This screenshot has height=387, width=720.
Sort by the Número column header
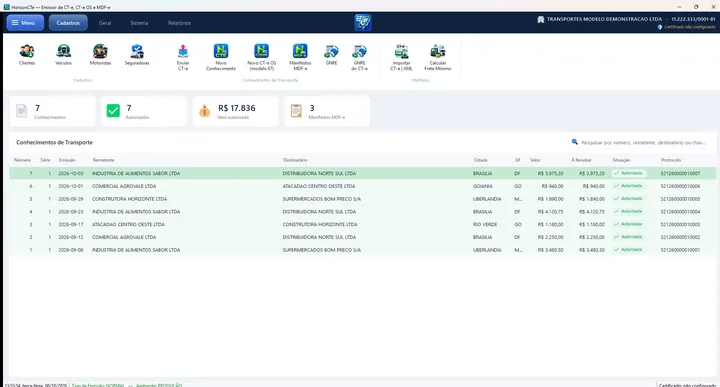(22, 160)
